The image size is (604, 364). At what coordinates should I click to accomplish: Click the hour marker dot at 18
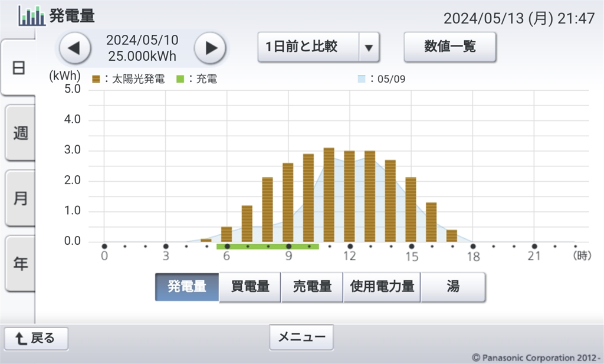coord(472,247)
